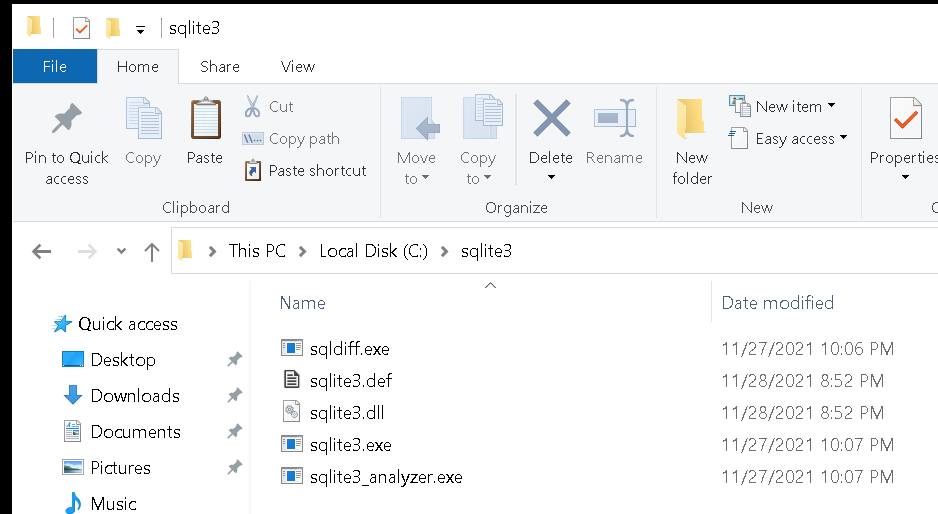Open the Easy access dropdown
This screenshot has width=938, height=514.
point(788,139)
